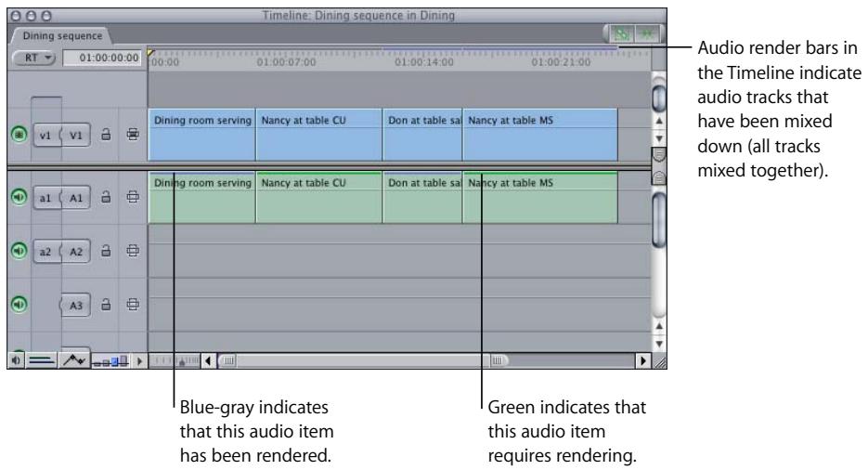
Task: Toggle V1 track visibility green button
Action: [19, 134]
